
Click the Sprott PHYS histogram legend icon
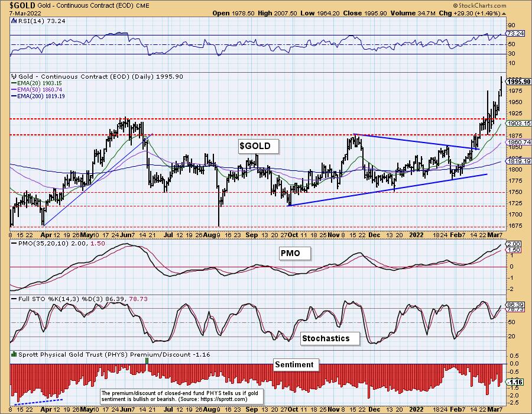click(x=14, y=354)
